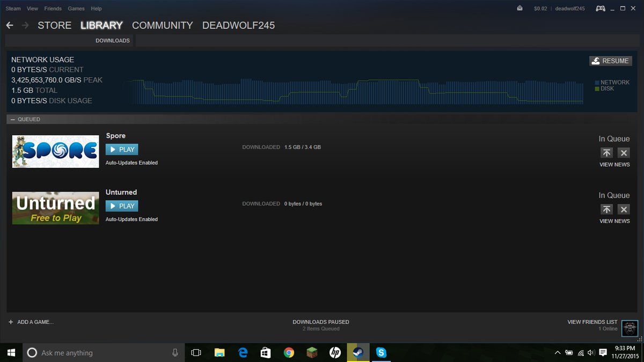Click the battery tray icon
The width and height of the screenshot is (644, 362).
(569, 352)
